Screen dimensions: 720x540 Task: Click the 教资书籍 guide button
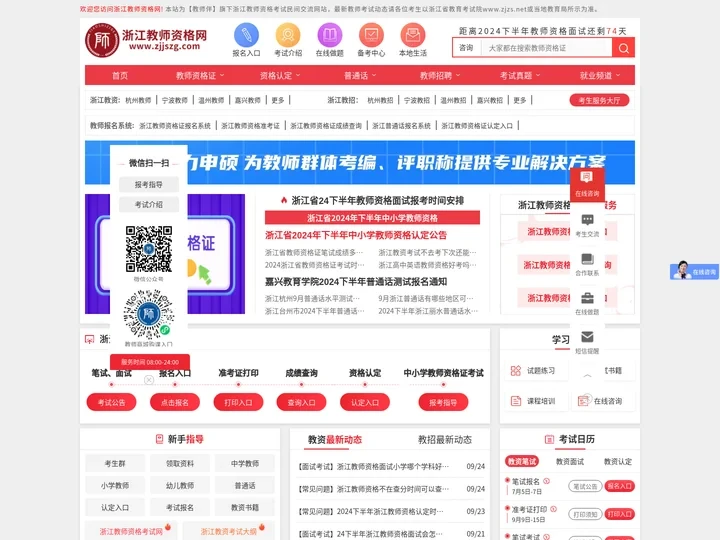(x=245, y=507)
